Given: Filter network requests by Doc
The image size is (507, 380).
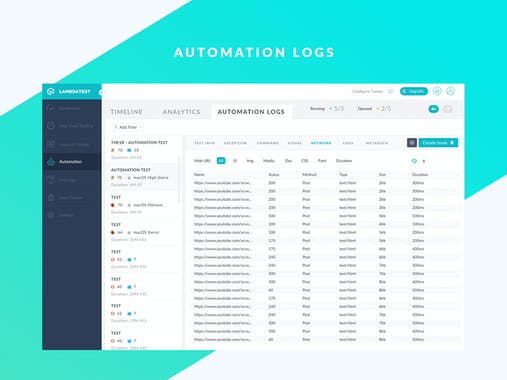Looking at the screenshot, I should (x=288, y=161).
